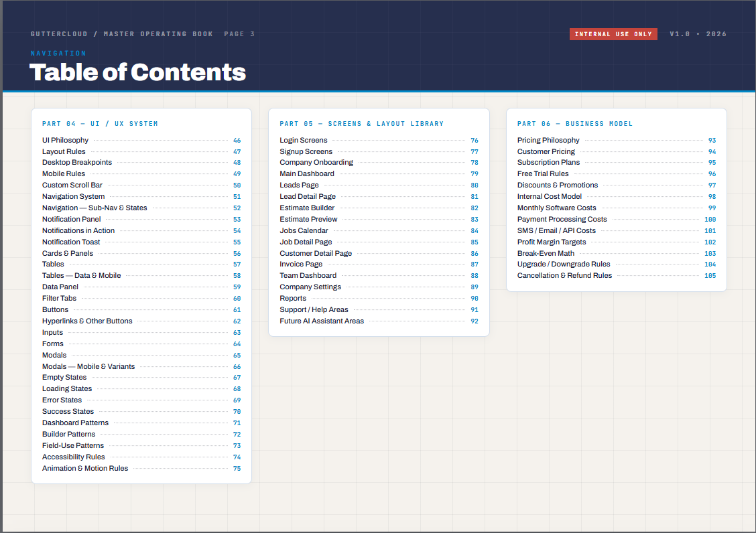Select the Loading States entry

141,389
